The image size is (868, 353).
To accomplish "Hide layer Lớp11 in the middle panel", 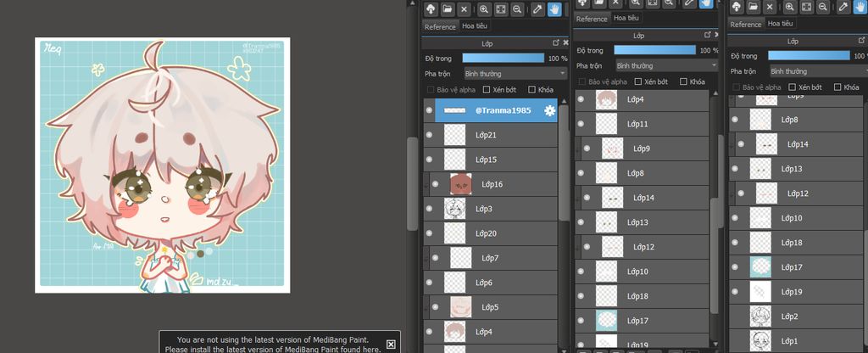I will pos(581,124).
